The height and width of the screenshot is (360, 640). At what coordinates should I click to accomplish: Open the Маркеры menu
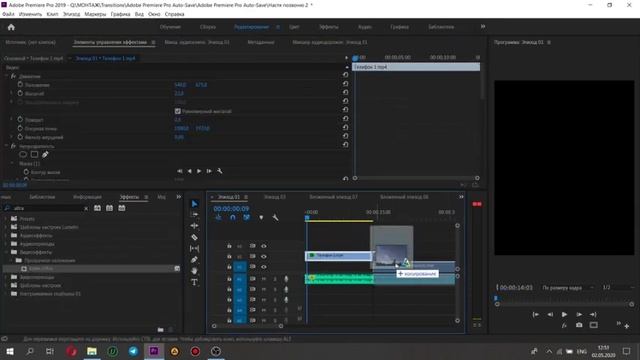coord(95,14)
